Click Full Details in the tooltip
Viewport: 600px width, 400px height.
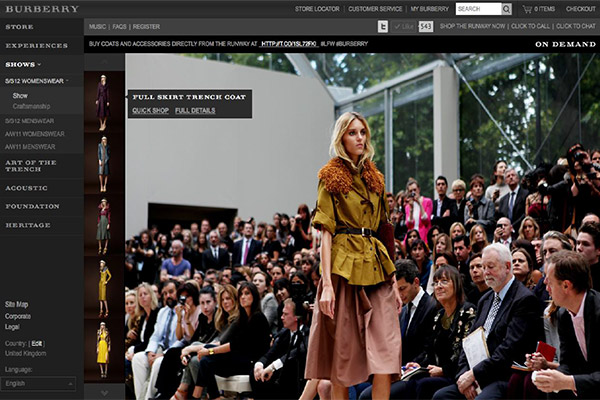(195, 111)
